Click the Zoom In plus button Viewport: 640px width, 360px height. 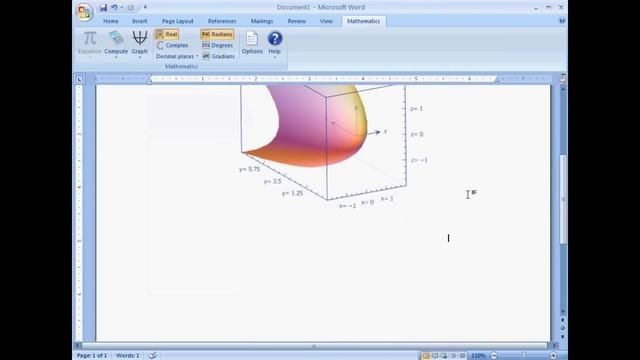553,356
